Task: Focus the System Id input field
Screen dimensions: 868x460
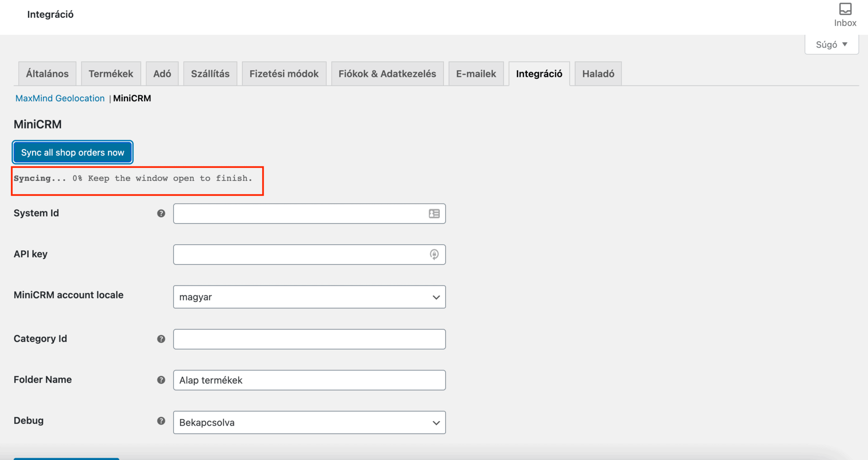Action: click(309, 213)
